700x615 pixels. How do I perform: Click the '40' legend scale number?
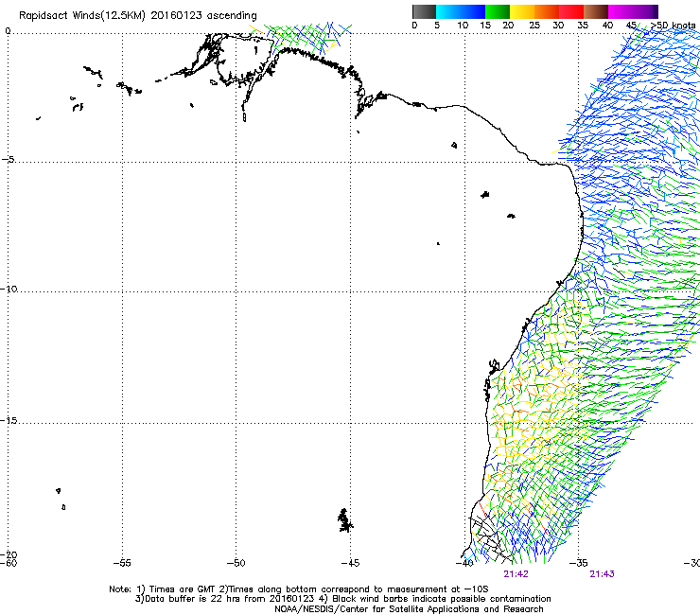click(607, 25)
